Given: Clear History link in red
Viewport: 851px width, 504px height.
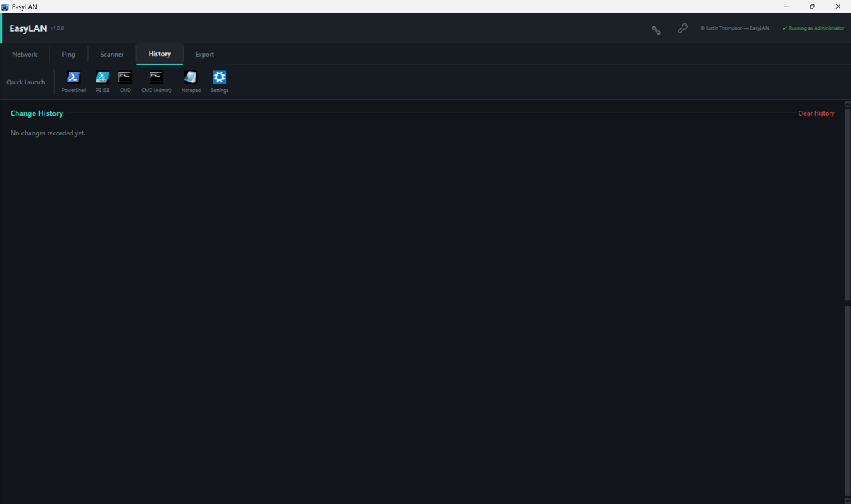Looking at the screenshot, I should click(816, 113).
